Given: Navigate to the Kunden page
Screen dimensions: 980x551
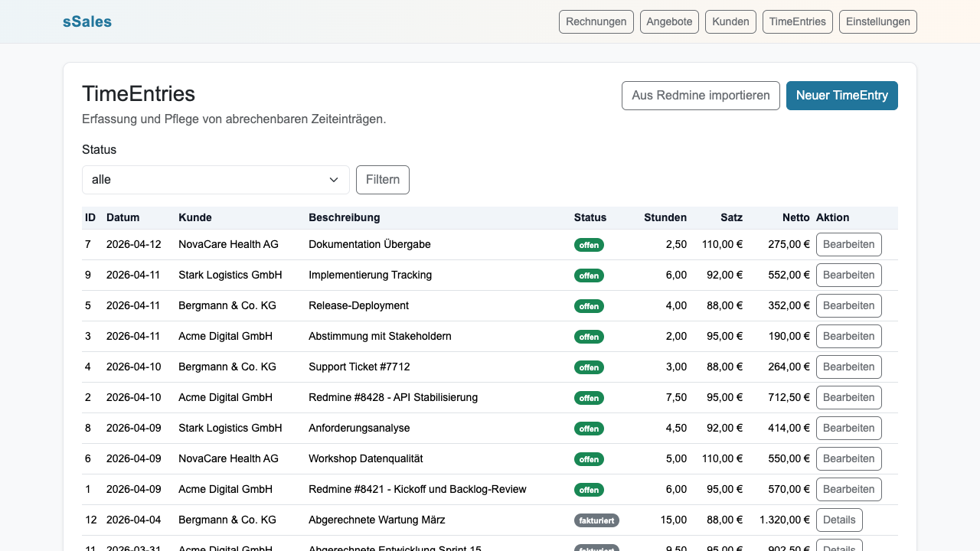Looking at the screenshot, I should click(730, 21).
